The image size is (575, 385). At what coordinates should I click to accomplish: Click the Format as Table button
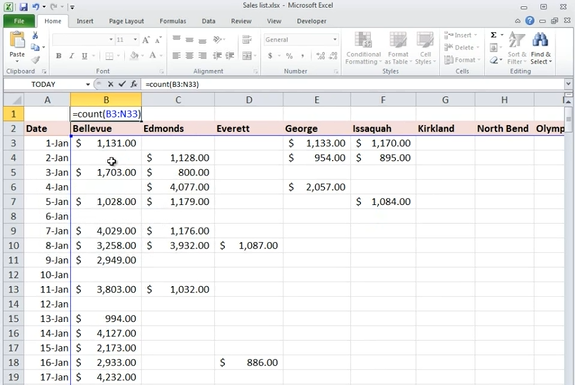[398, 48]
